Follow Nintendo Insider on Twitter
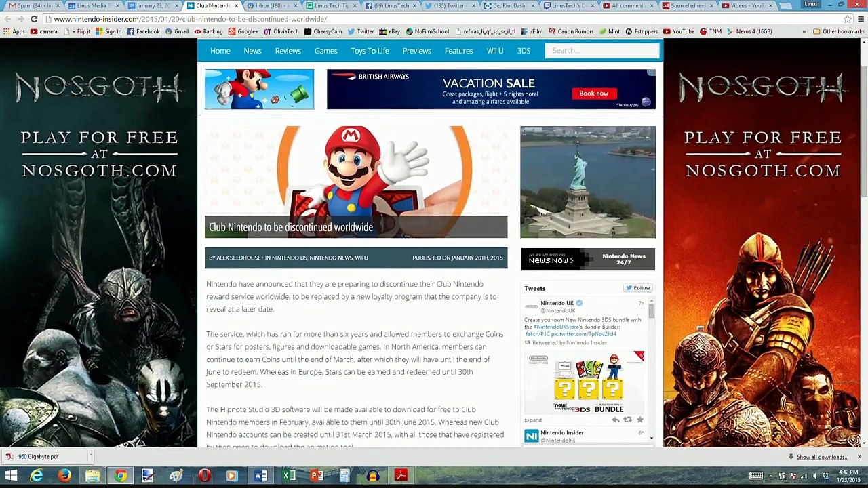 pyautogui.click(x=638, y=288)
